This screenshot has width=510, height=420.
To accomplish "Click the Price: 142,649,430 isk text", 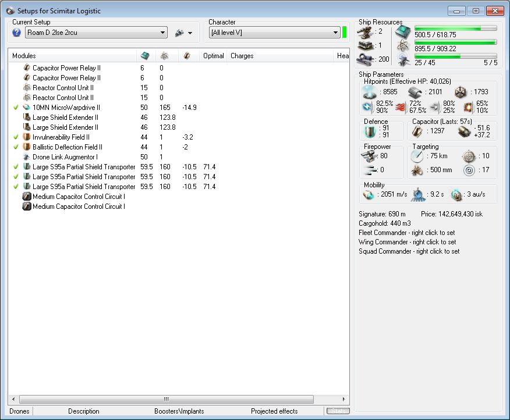I will [x=452, y=214].
